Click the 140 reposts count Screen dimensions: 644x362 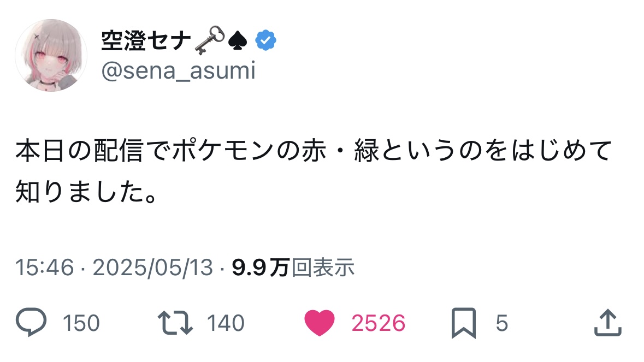[226, 324]
